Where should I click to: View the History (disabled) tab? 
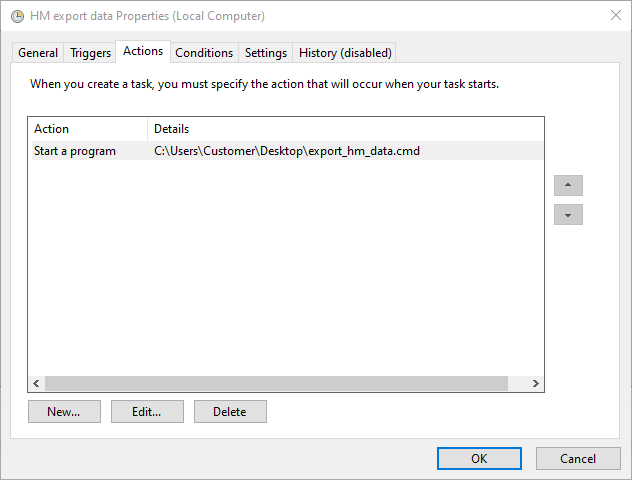coord(345,53)
